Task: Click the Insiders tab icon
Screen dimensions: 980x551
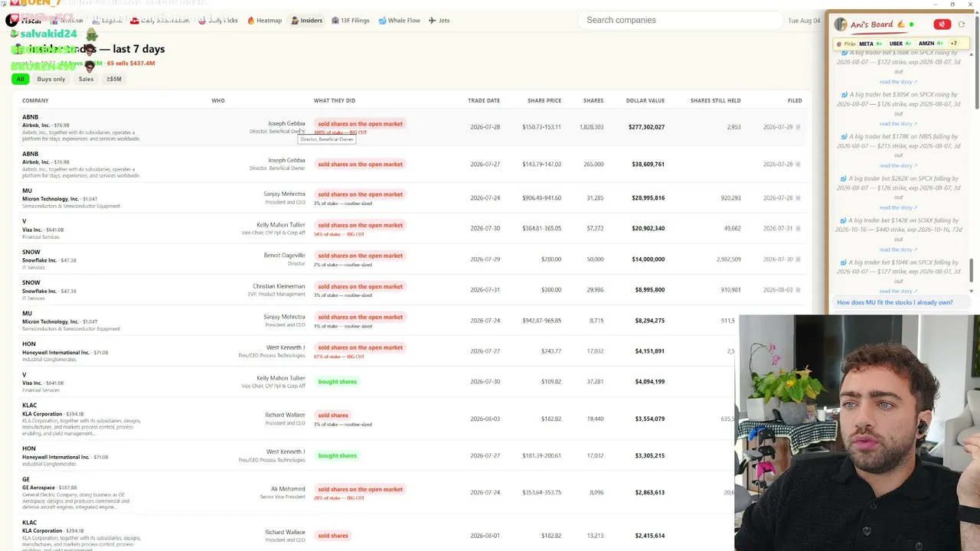Action: click(x=295, y=20)
